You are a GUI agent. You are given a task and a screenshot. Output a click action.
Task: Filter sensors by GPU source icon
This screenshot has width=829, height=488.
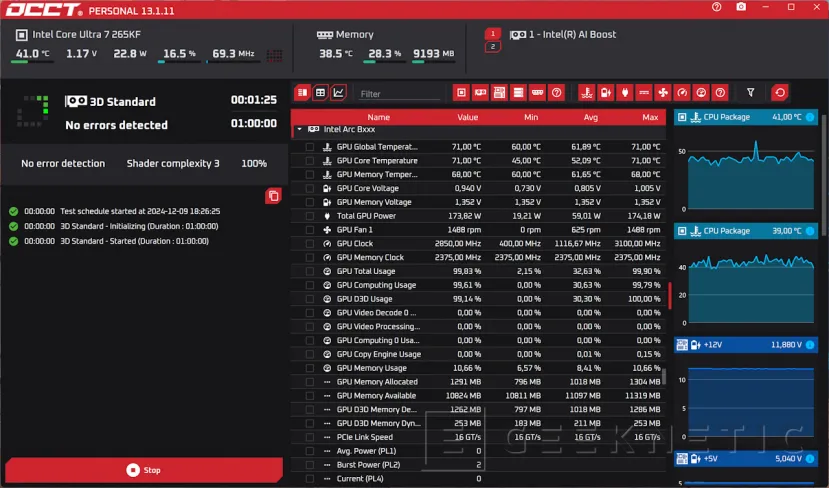(x=480, y=93)
